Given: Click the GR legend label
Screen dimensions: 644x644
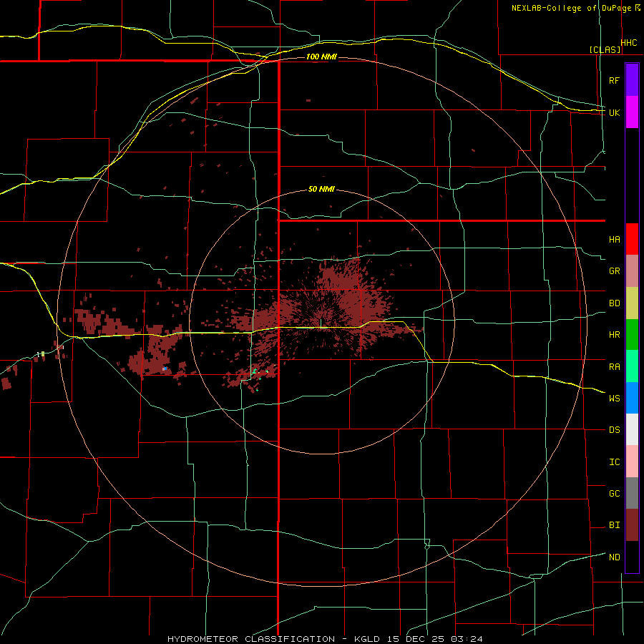Looking at the screenshot, I should pos(615,271).
